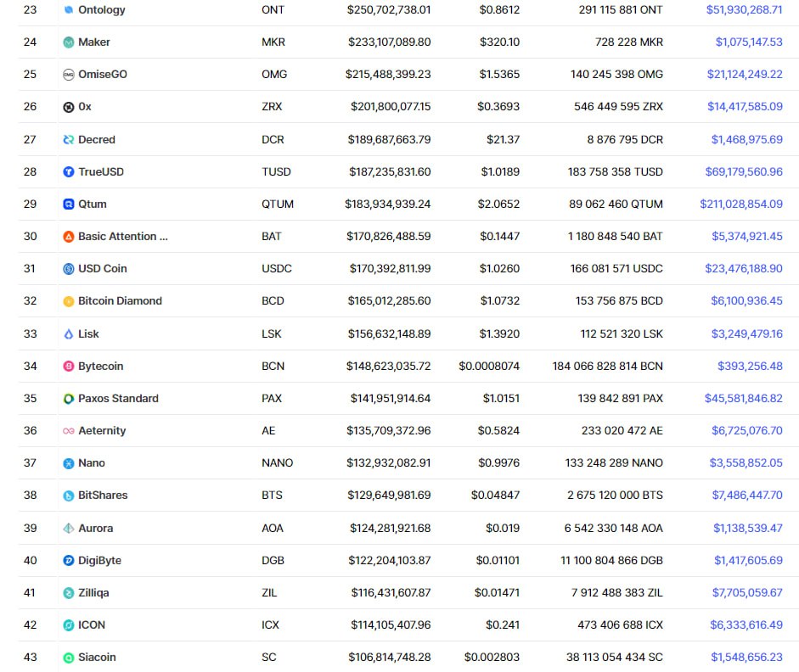The width and height of the screenshot is (799, 672).
Task: Open the Bitcoin Diamond coin name link
Action: point(120,301)
